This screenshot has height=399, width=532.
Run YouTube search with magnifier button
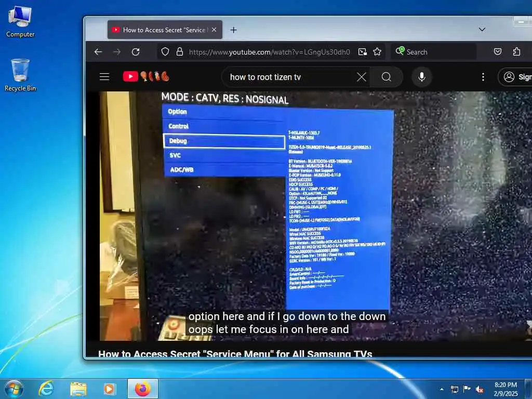click(387, 77)
